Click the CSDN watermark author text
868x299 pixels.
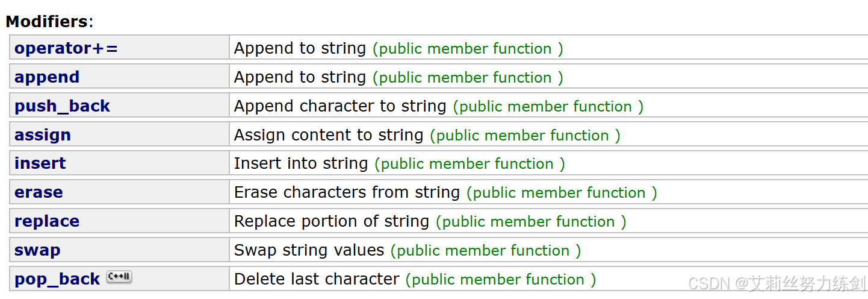(x=777, y=283)
